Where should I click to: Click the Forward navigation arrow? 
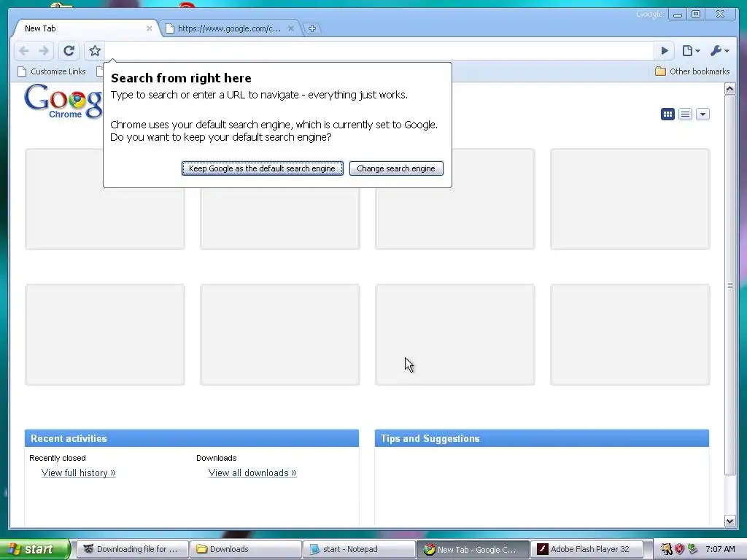pyautogui.click(x=43, y=50)
